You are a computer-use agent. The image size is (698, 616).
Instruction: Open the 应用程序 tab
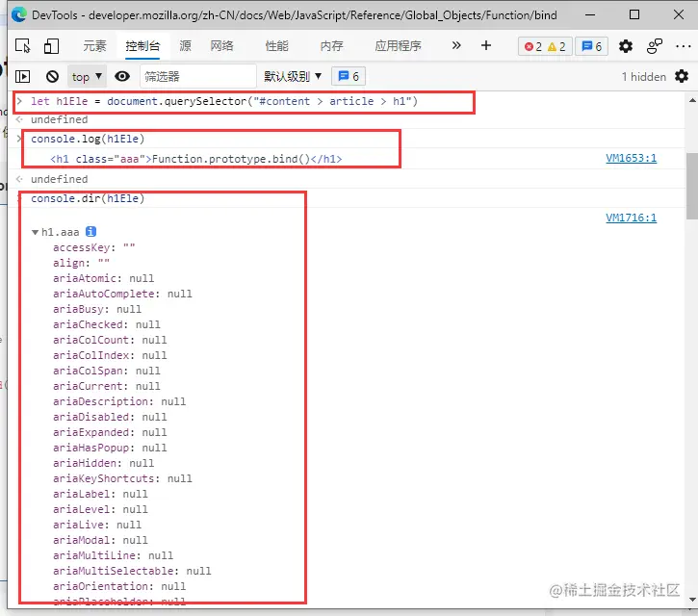[x=398, y=46]
